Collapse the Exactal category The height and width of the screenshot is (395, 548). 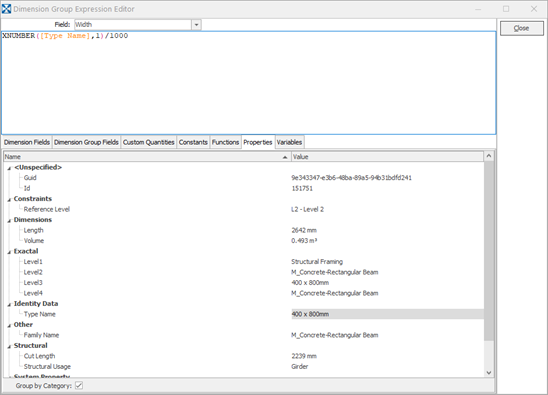tap(9, 252)
